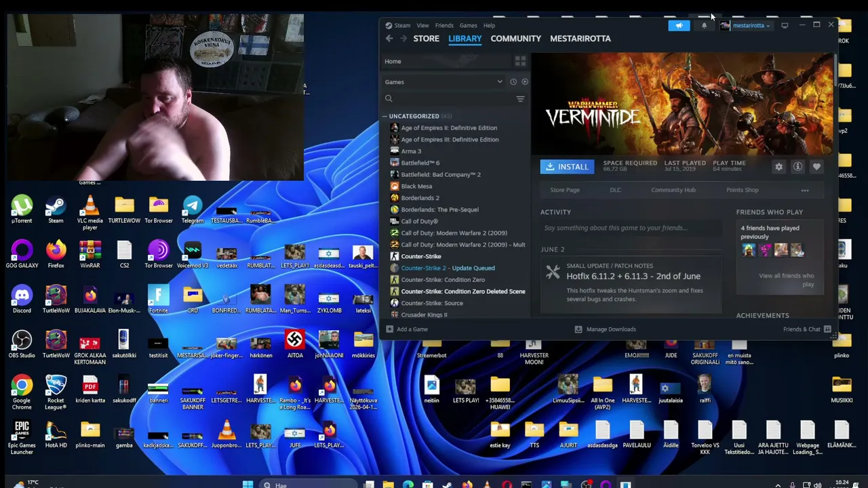The height and width of the screenshot is (488, 868).
Task: Open the Windows Start menu
Action: click(x=248, y=485)
